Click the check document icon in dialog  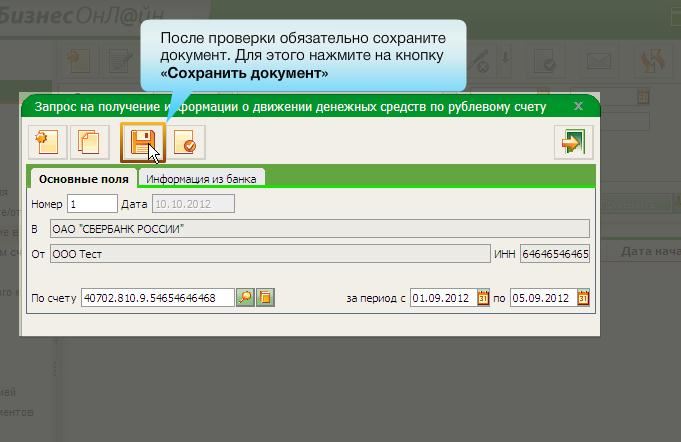pyautogui.click(x=186, y=142)
